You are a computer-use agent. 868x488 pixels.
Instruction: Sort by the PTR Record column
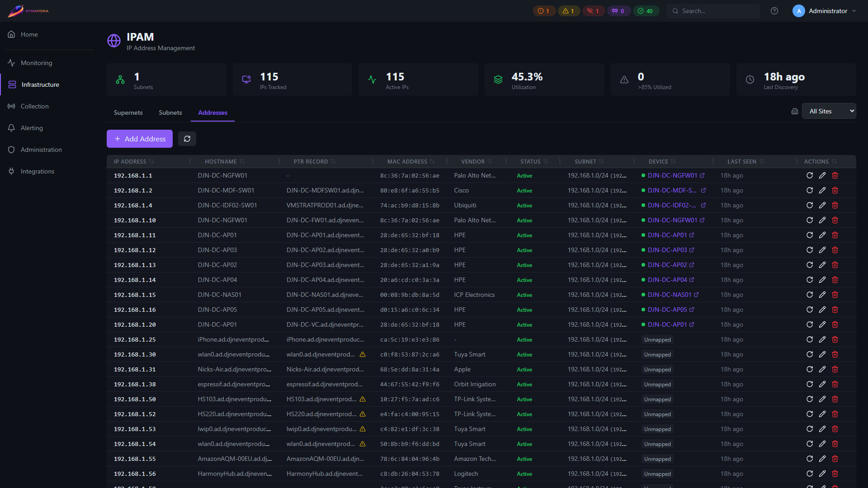[x=315, y=161]
